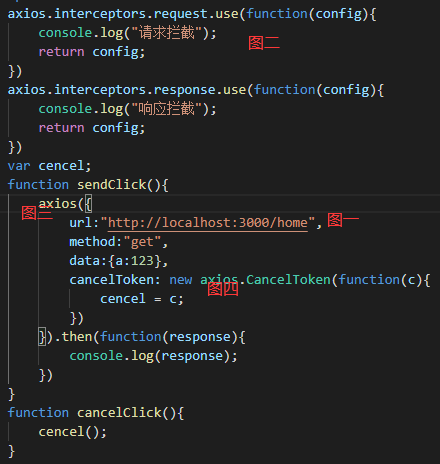Click "return config;" under the 请求拦截 log
440x464 pixels.
click(92, 52)
